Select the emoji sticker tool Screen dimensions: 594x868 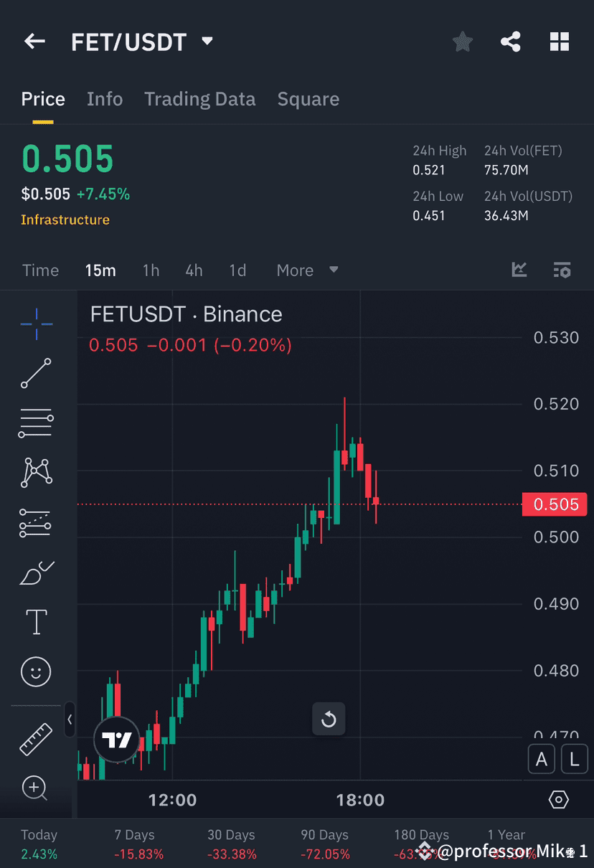(36, 671)
